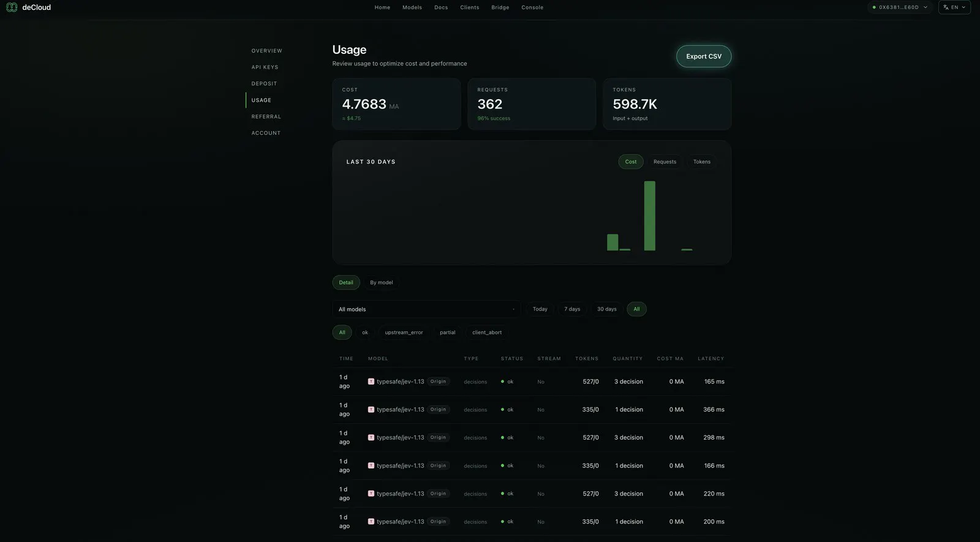Click the model icon in the 165 ms row

click(371, 382)
